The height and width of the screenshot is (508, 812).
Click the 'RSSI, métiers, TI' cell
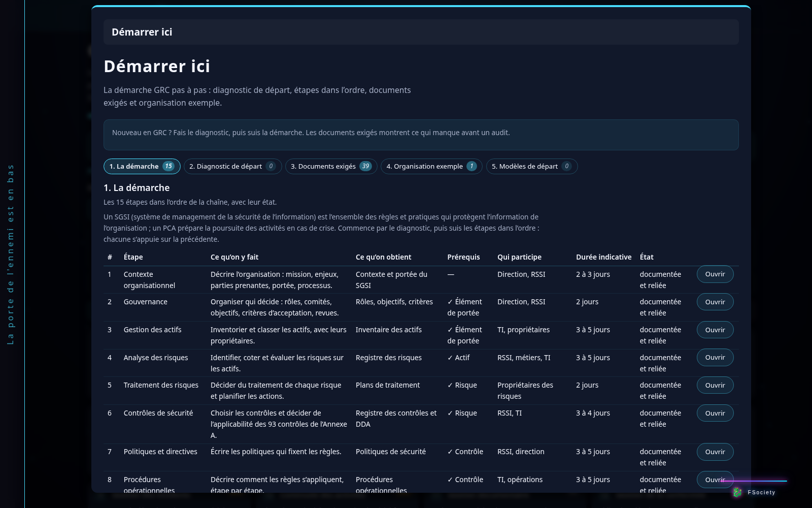click(x=524, y=358)
